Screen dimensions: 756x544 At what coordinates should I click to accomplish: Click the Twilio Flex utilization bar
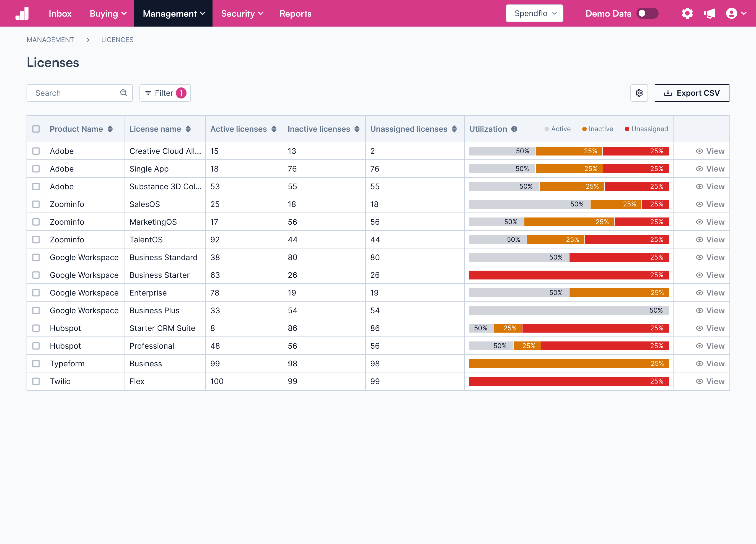pos(569,381)
